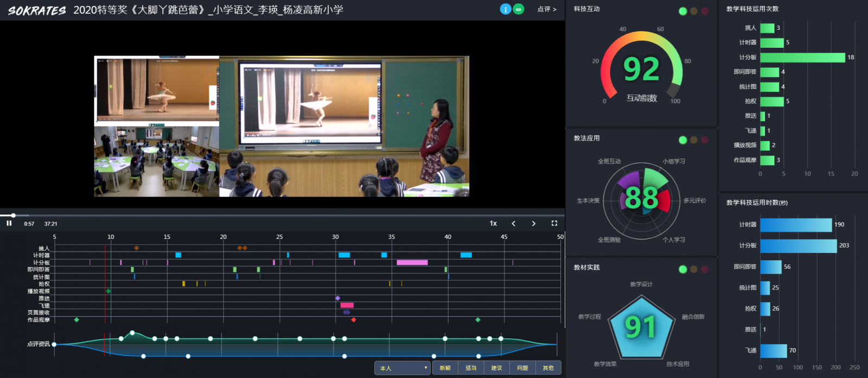Toggle red indicator in 教材实践 panel
Viewport: 868px width, 378px height.
click(x=705, y=269)
